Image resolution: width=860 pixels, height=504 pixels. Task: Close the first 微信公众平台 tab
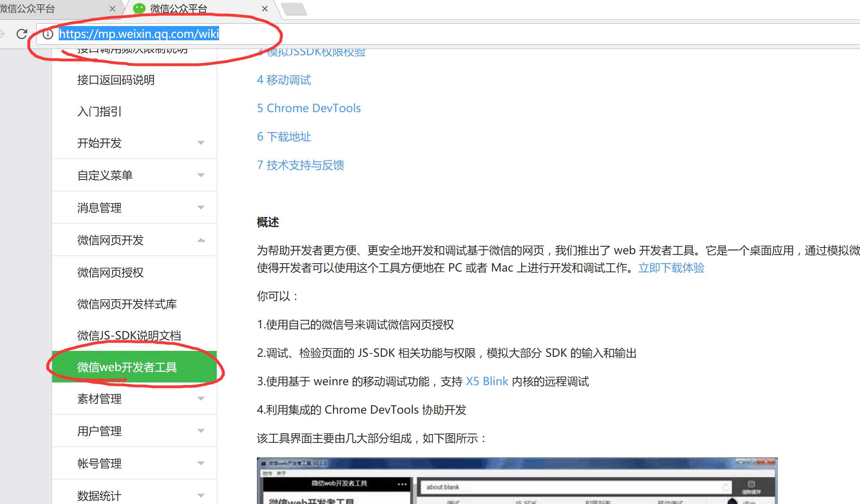112,9
